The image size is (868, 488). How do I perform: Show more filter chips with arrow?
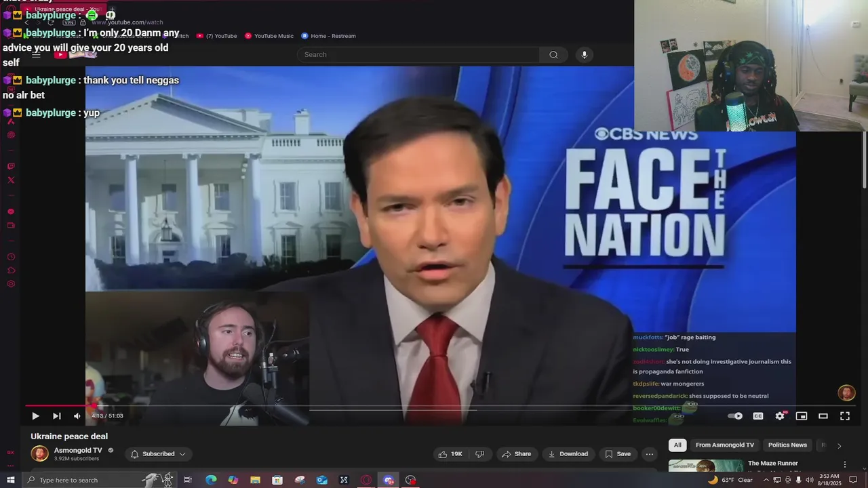point(839,445)
